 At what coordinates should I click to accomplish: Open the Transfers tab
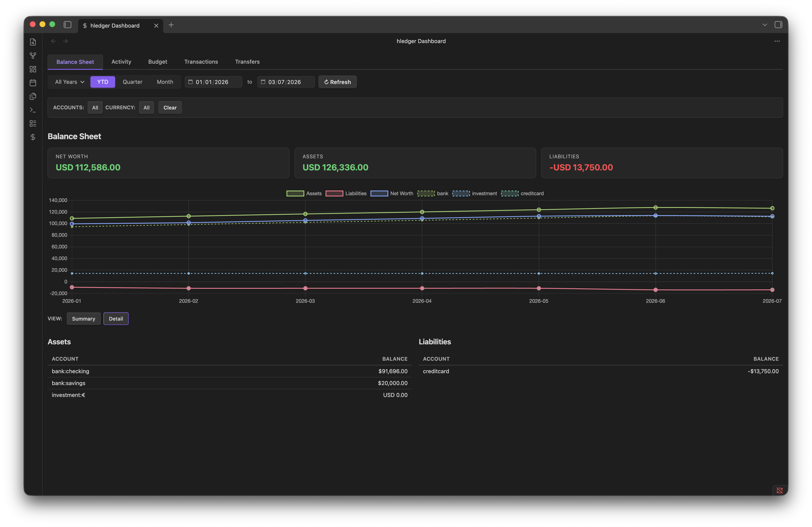click(247, 62)
